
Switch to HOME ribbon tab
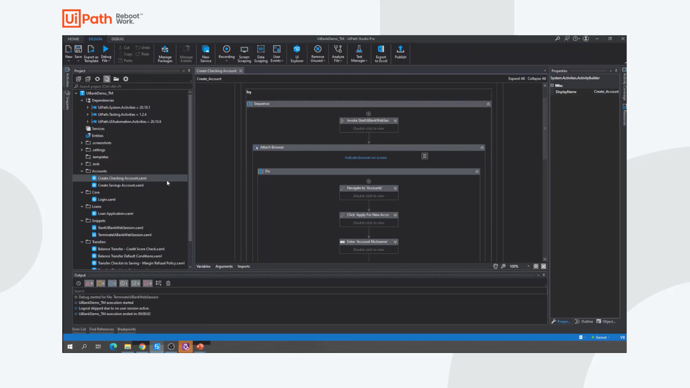click(x=73, y=39)
